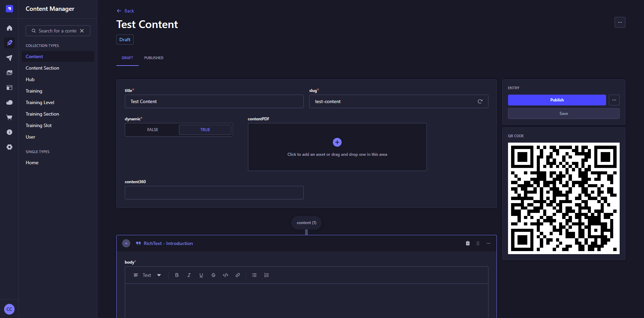Open the Strapi logo home link

pos(9,9)
